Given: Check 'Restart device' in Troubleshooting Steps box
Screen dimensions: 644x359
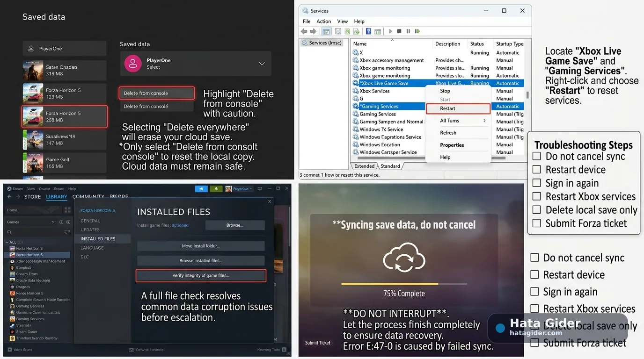Looking at the screenshot, I should pyautogui.click(x=537, y=169).
